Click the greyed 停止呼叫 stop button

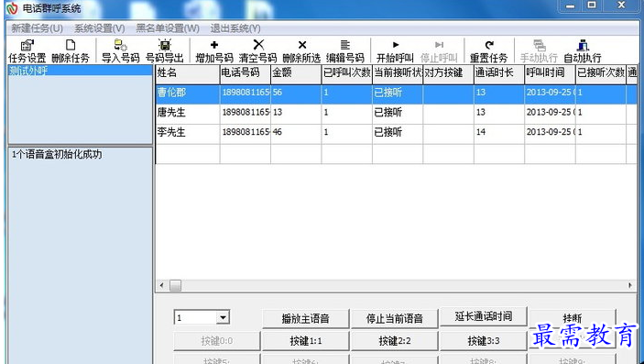click(x=439, y=51)
